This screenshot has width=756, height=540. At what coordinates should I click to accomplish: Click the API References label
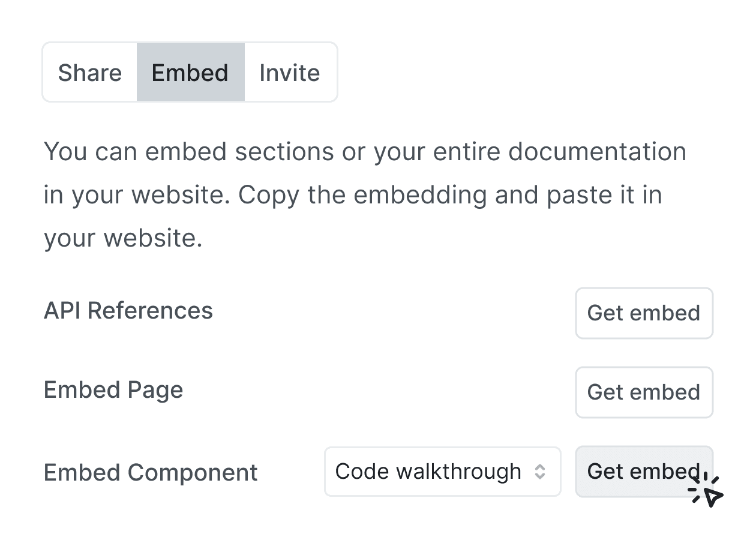click(x=128, y=311)
